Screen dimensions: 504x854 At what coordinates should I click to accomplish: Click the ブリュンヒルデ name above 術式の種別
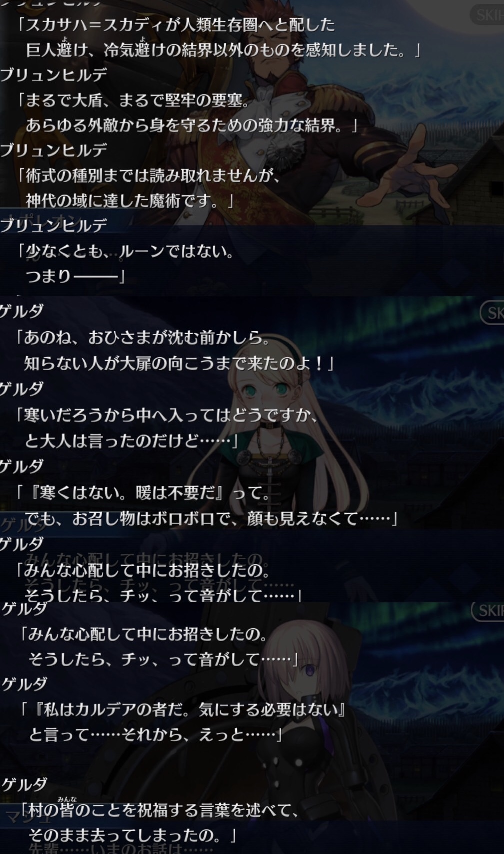(53, 150)
